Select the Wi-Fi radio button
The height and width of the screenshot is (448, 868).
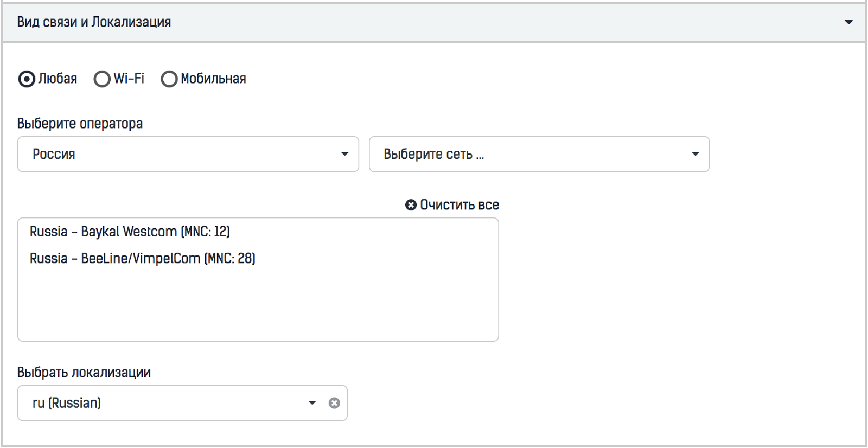(x=101, y=79)
